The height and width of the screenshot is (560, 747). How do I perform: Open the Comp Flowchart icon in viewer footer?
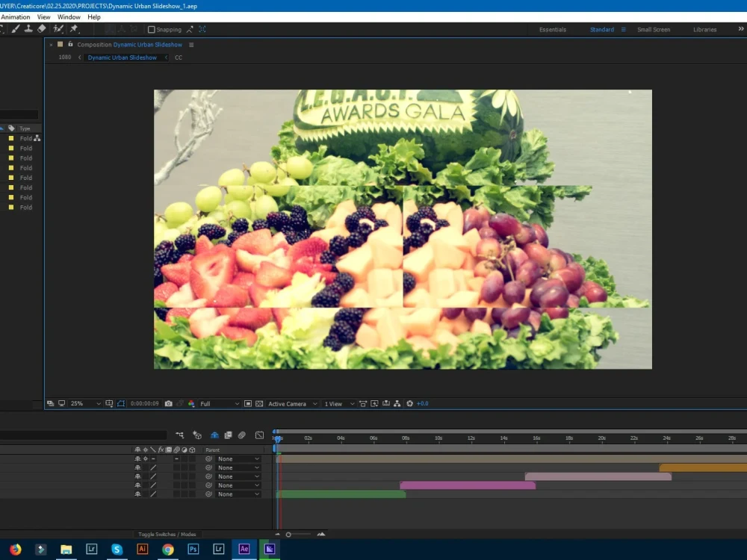pos(397,403)
